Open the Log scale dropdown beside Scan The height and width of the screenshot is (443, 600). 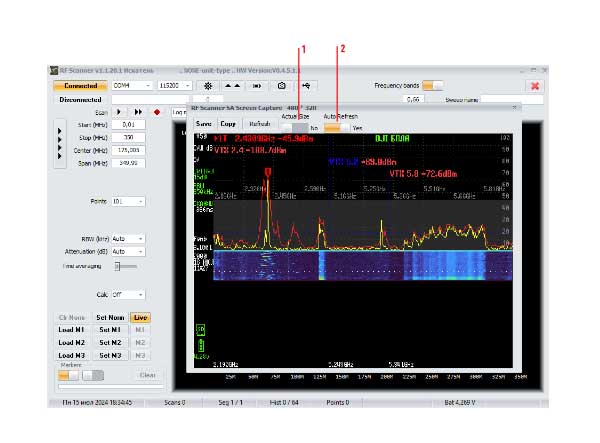pyautogui.click(x=179, y=112)
